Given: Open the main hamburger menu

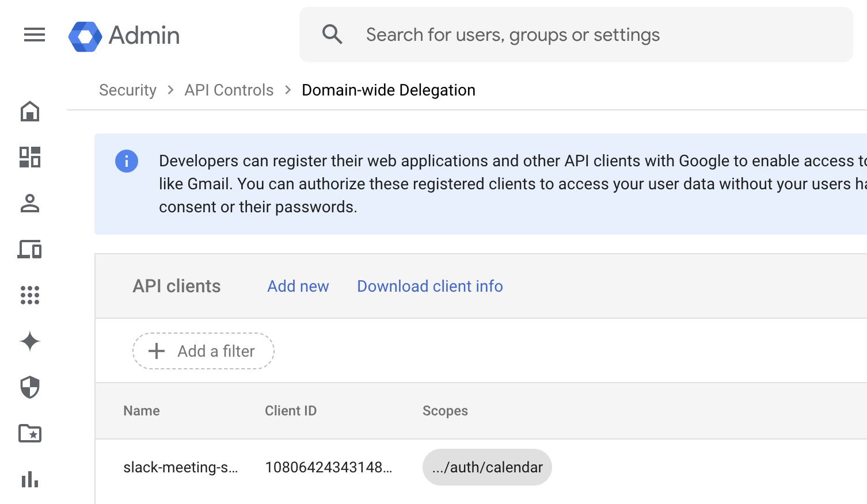Looking at the screenshot, I should 35,35.
